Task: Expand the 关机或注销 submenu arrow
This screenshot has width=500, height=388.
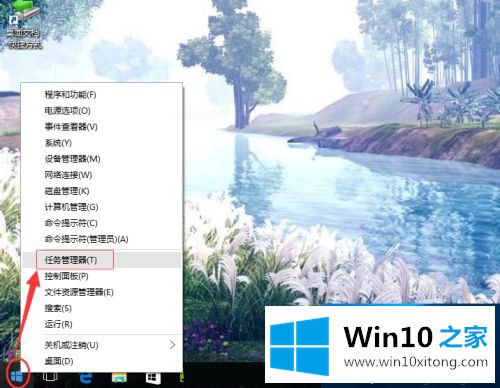Action: click(172, 345)
